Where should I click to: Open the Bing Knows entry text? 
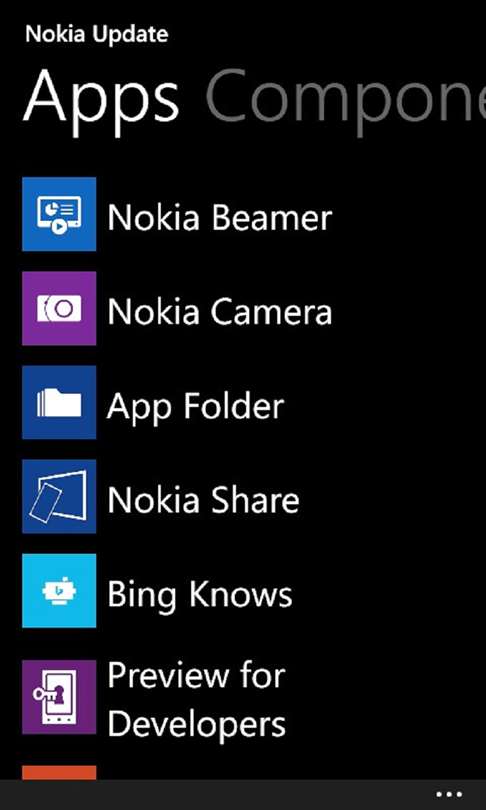click(x=200, y=596)
